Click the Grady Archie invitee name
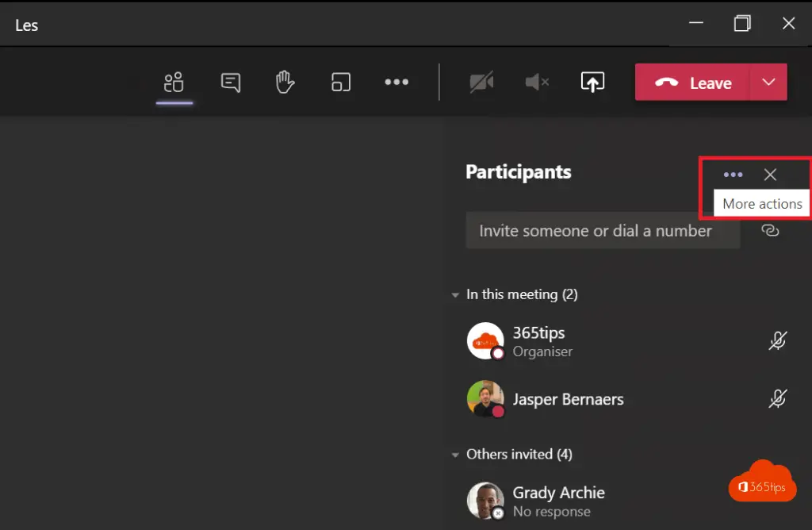812x530 pixels. tap(559, 493)
